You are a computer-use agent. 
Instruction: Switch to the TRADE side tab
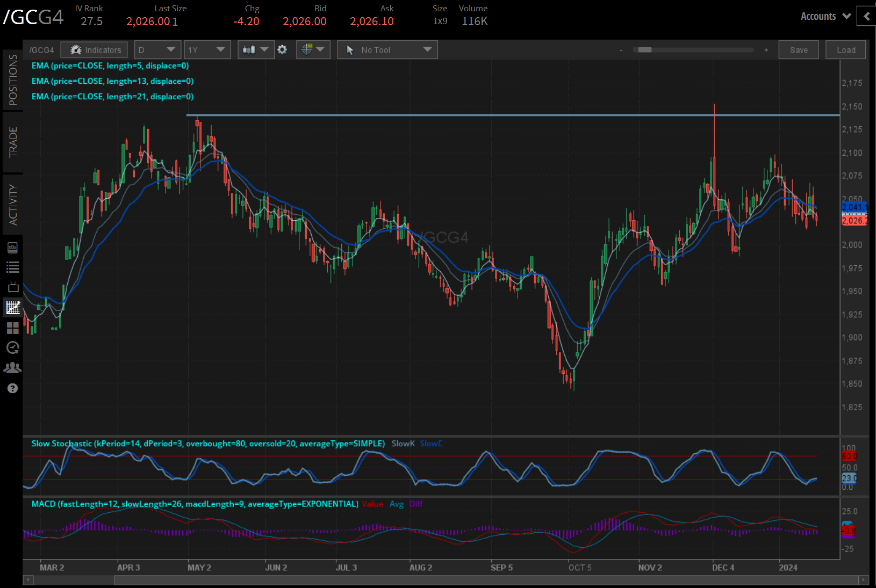point(13,142)
